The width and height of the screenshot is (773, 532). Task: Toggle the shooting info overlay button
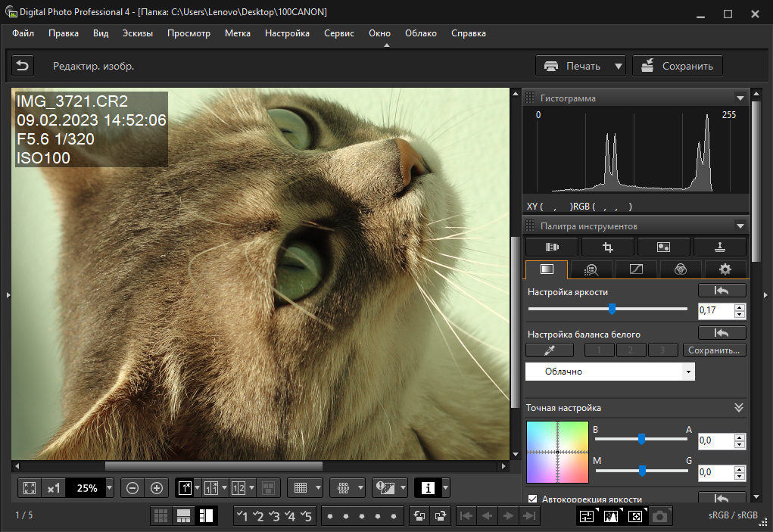[x=427, y=488]
